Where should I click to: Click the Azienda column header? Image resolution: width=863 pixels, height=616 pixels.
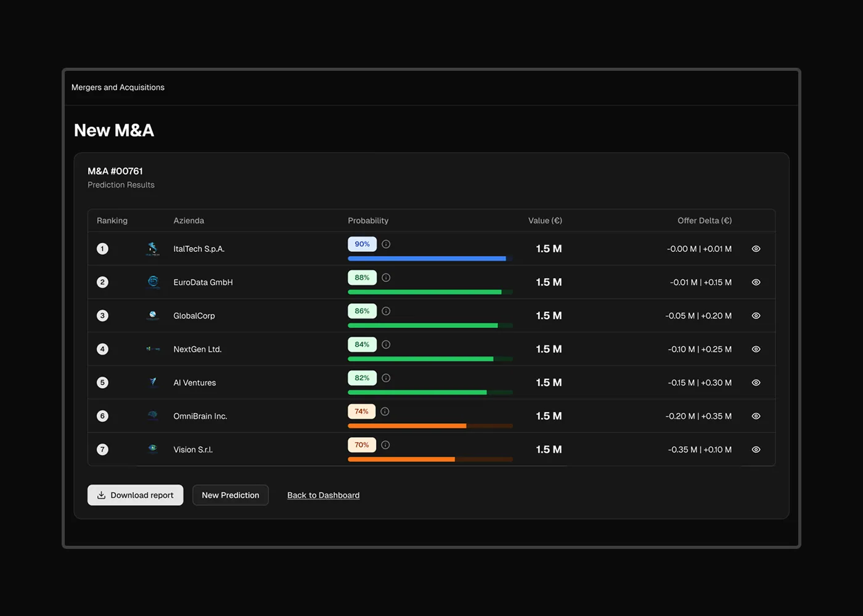[189, 221]
